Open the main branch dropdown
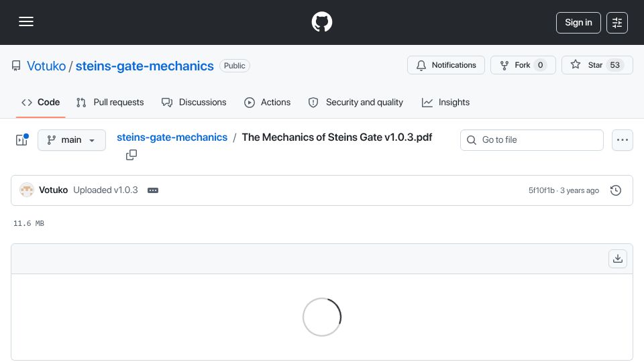 [x=72, y=140]
